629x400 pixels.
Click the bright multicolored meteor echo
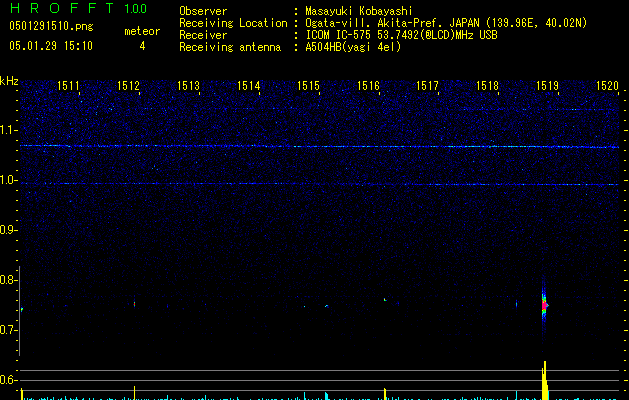pos(545,303)
